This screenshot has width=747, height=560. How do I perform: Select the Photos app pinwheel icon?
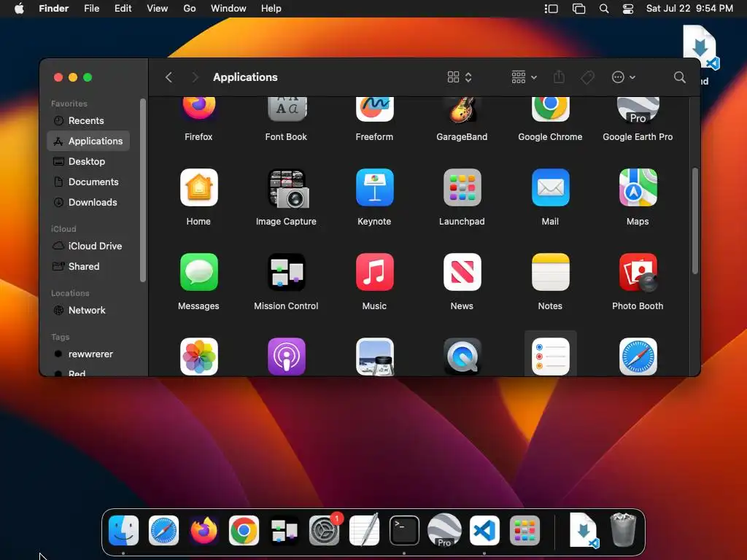(198, 357)
